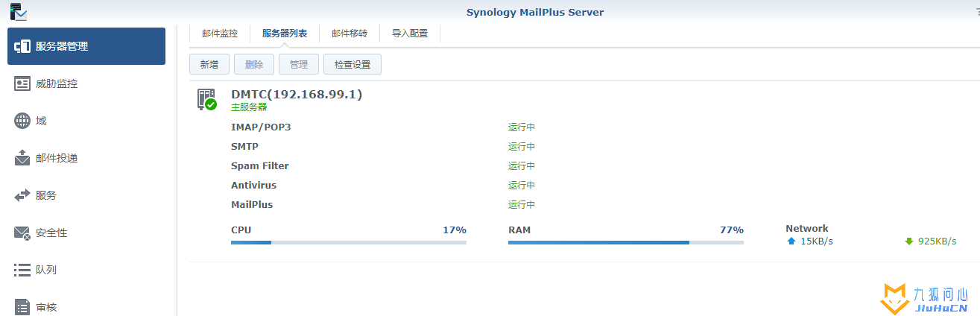Click the RAM 77% value
Image resolution: width=980 pixels, height=316 pixels.
[732, 230]
